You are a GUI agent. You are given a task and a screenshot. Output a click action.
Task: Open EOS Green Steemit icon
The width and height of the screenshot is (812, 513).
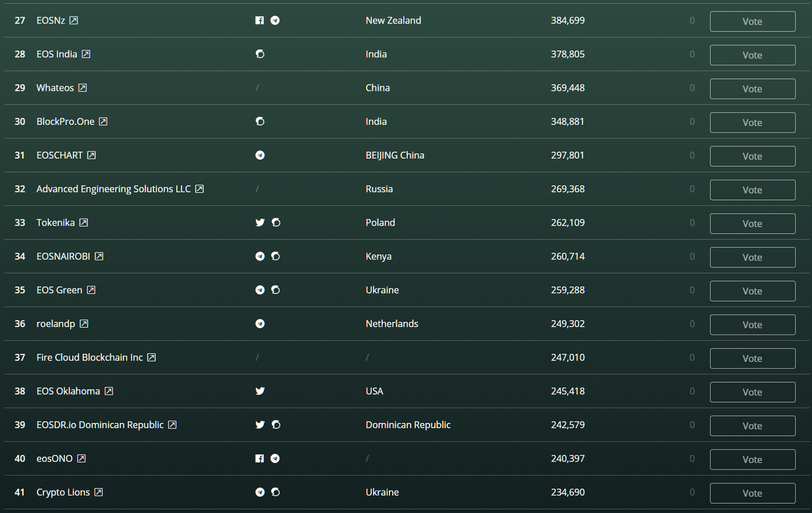pos(275,290)
